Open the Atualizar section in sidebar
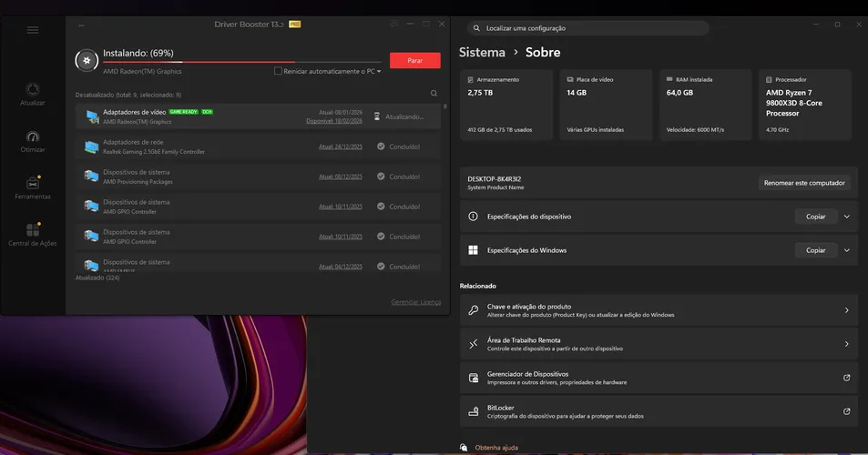The height and width of the screenshot is (455, 868). click(33, 94)
